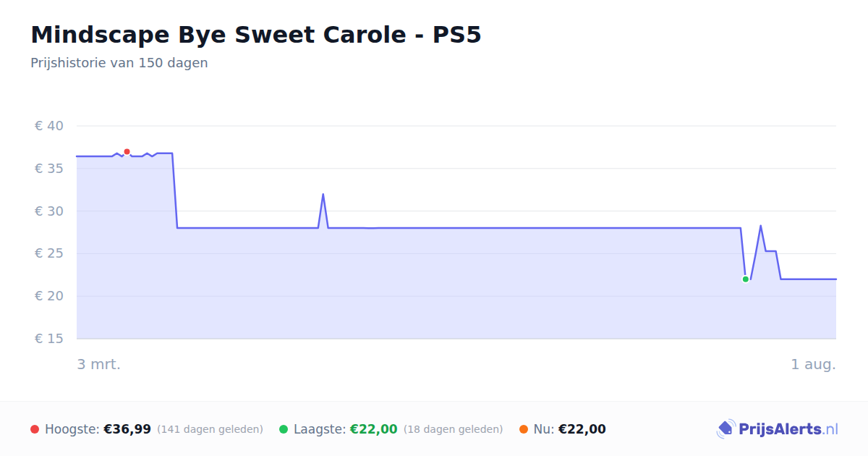The width and height of the screenshot is (868, 456).
Task: Click the green Laagste legend dot
Action: click(x=284, y=429)
